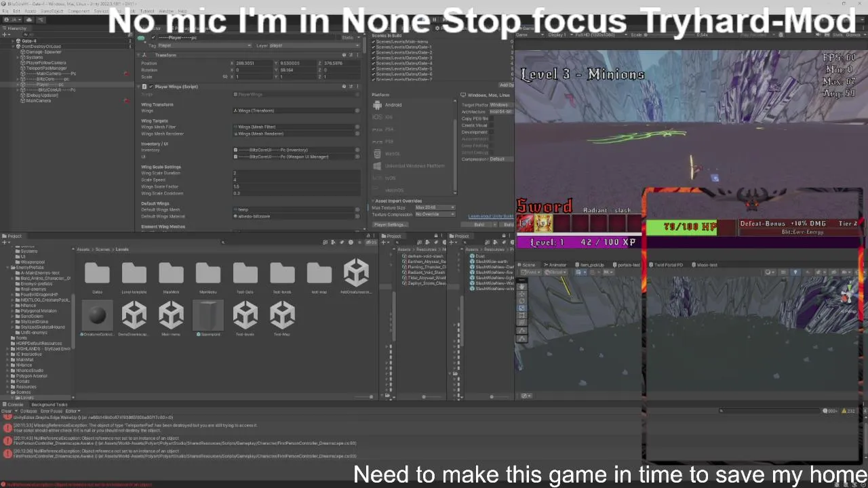Toggle Scenes/Levels/Main-menu in build list
The height and width of the screenshot is (488, 868).
[374, 41]
